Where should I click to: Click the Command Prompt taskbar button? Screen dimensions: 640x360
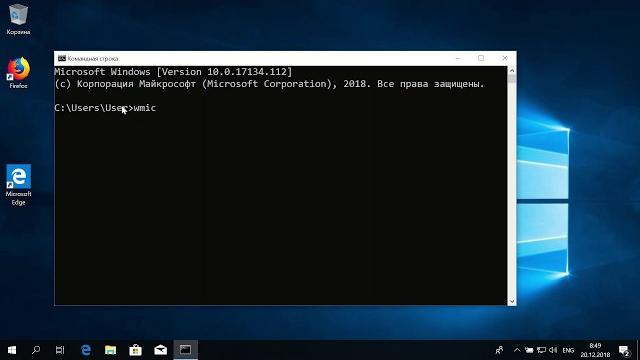point(186,350)
